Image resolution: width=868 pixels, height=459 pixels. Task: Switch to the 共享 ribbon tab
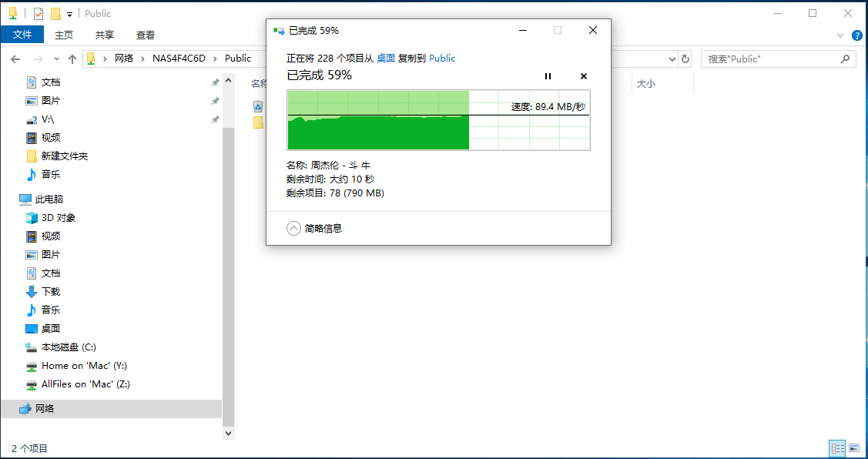pyautogui.click(x=105, y=35)
